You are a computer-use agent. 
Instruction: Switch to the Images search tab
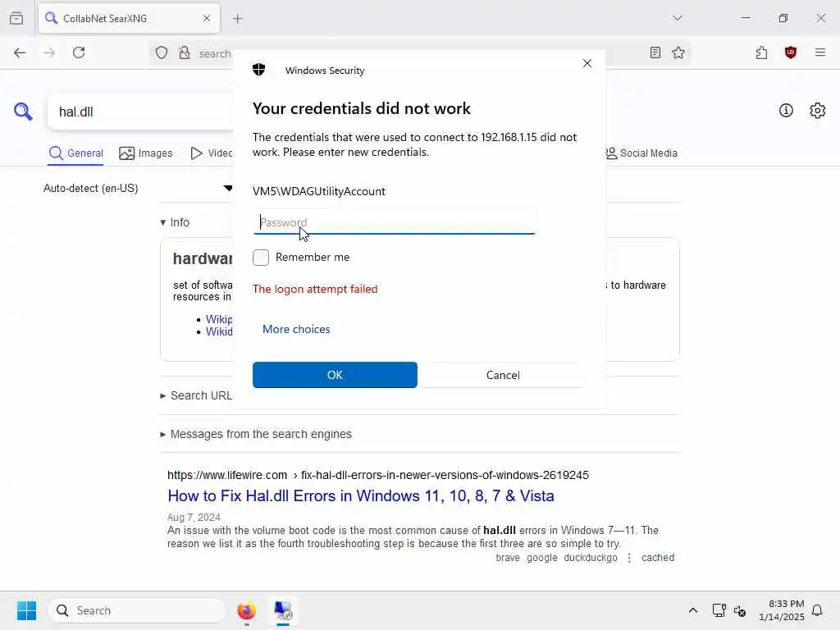(146, 153)
